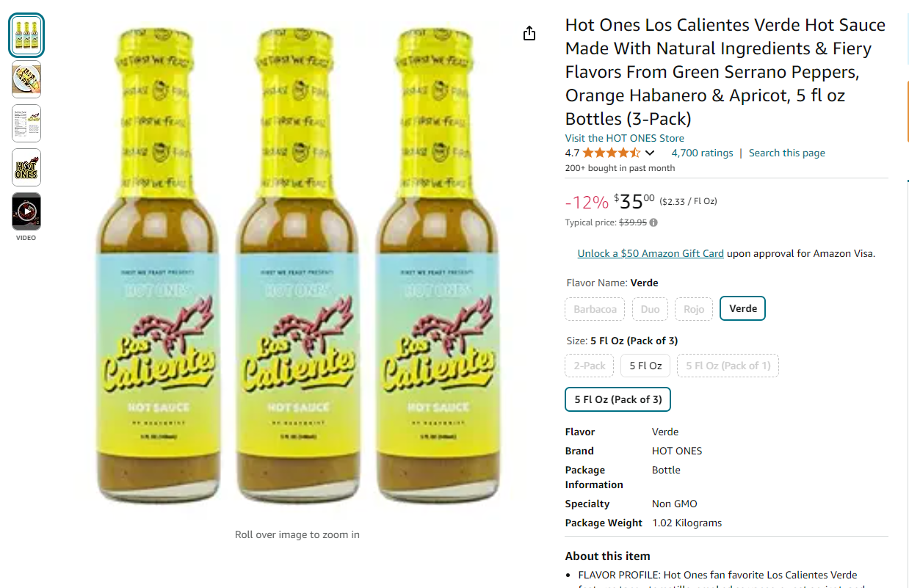Image resolution: width=909 pixels, height=588 pixels.
Task: Choose the single 5 Fl Oz size
Action: [645, 366]
